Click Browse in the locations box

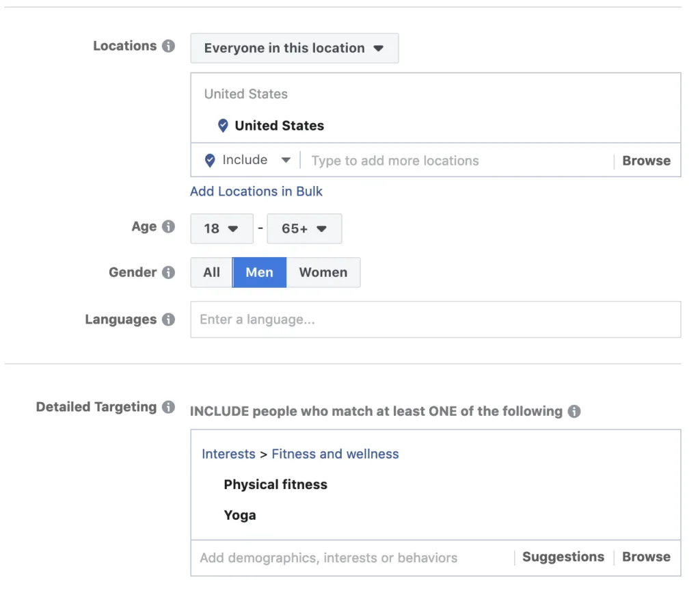[647, 161]
